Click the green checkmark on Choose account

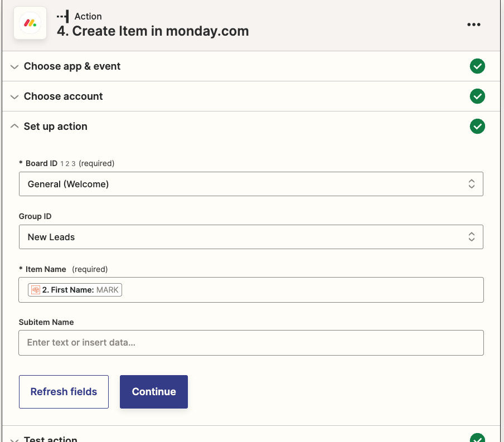477,96
